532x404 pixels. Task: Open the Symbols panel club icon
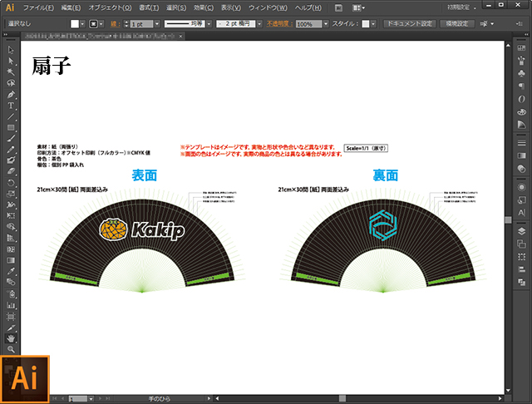pyautogui.click(x=521, y=73)
